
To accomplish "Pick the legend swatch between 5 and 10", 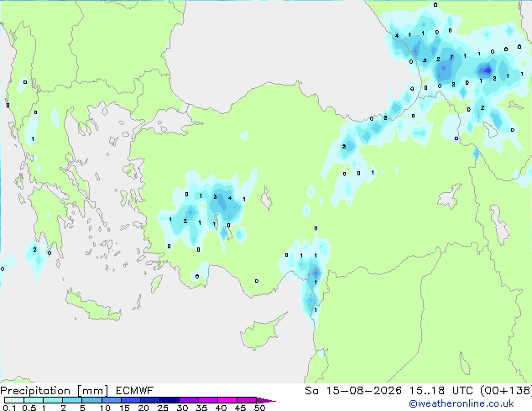I will pos(91,400).
